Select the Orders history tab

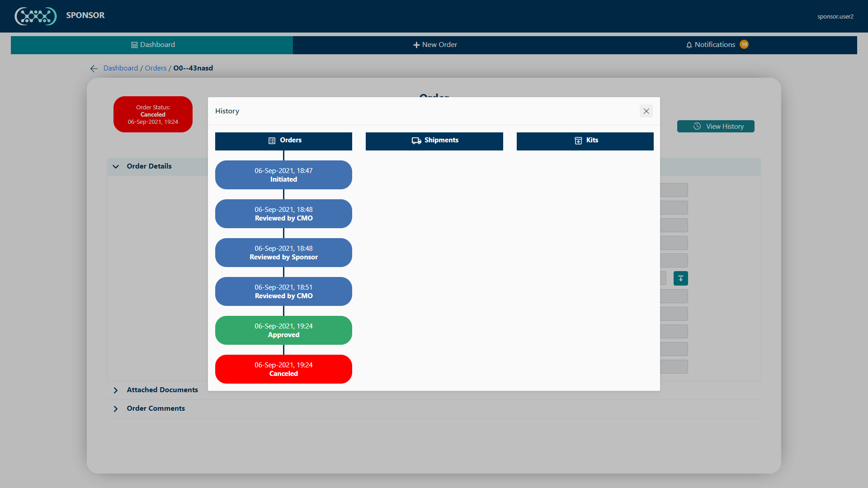[x=283, y=141]
